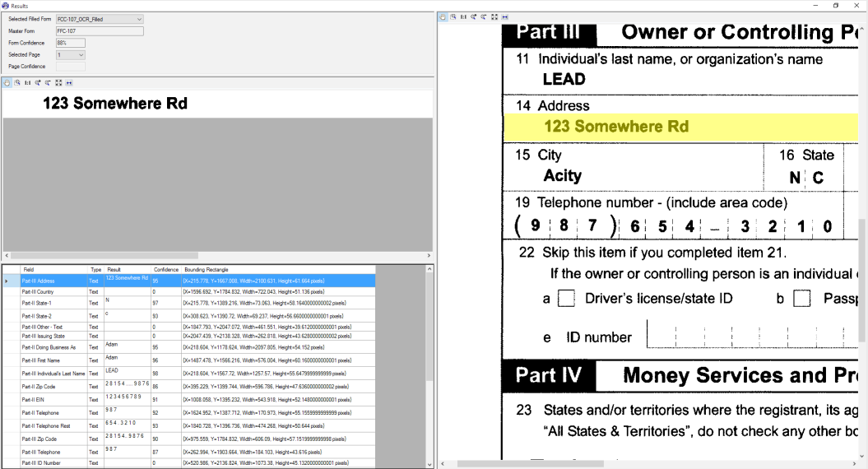Image resolution: width=868 pixels, height=469 pixels.
Task: Click 1:1 actual size in form viewer toolbar
Action: pos(464,16)
